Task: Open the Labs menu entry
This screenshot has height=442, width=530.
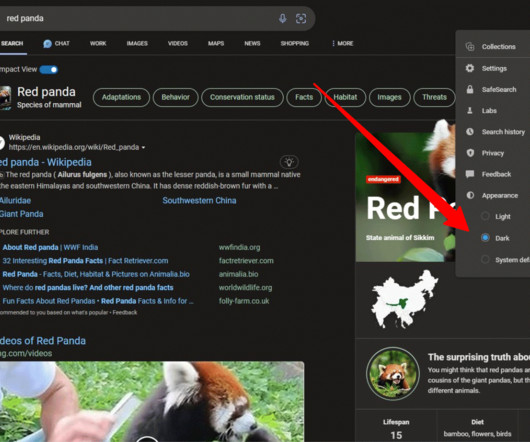Action: pos(493,111)
